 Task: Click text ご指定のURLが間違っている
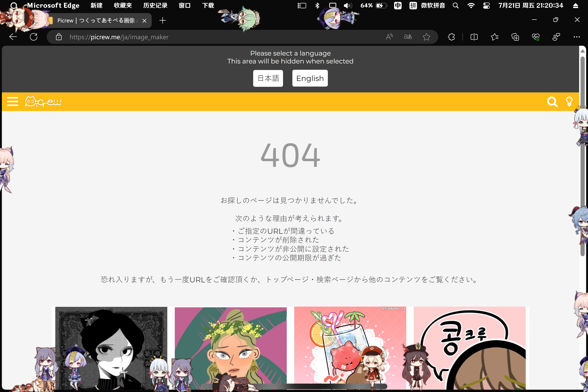pyautogui.click(x=286, y=231)
